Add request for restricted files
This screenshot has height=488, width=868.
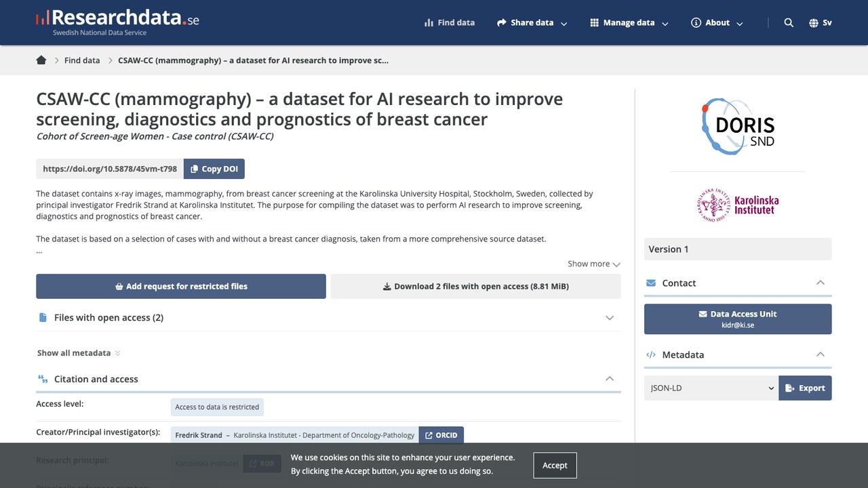181,286
